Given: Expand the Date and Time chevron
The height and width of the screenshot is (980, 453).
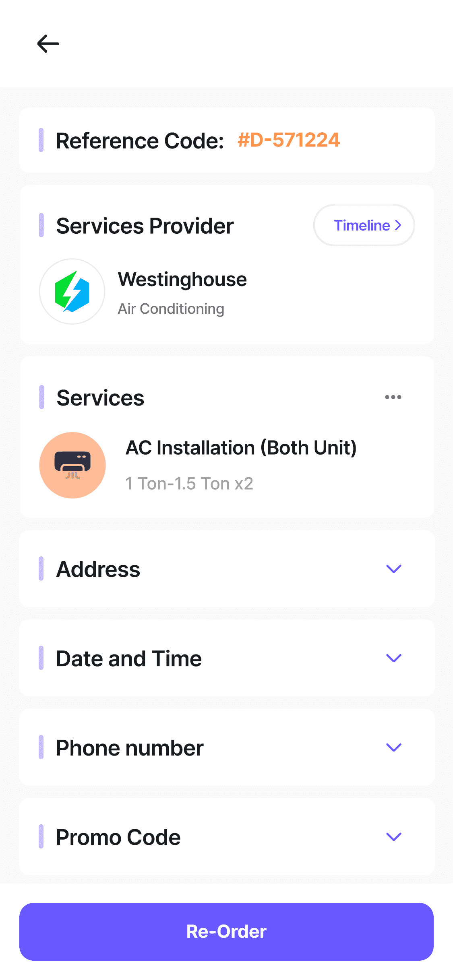Looking at the screenshot, I should point(394,658).
